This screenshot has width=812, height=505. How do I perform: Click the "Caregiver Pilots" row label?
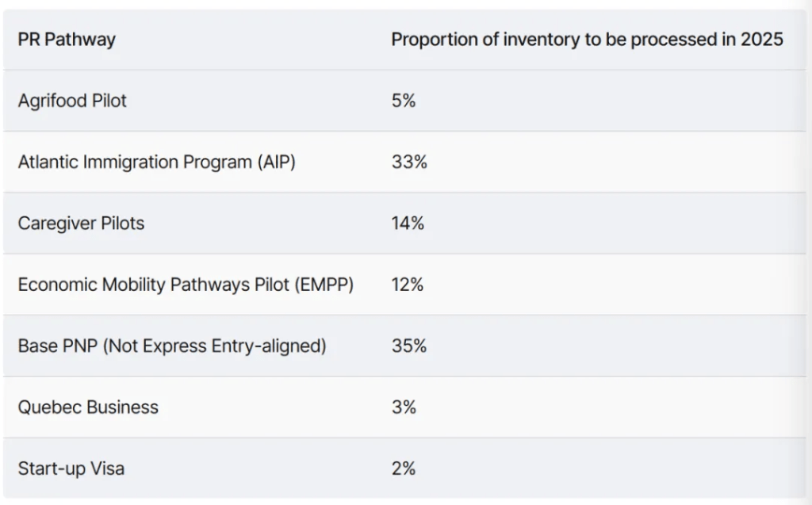pos(81,224)
